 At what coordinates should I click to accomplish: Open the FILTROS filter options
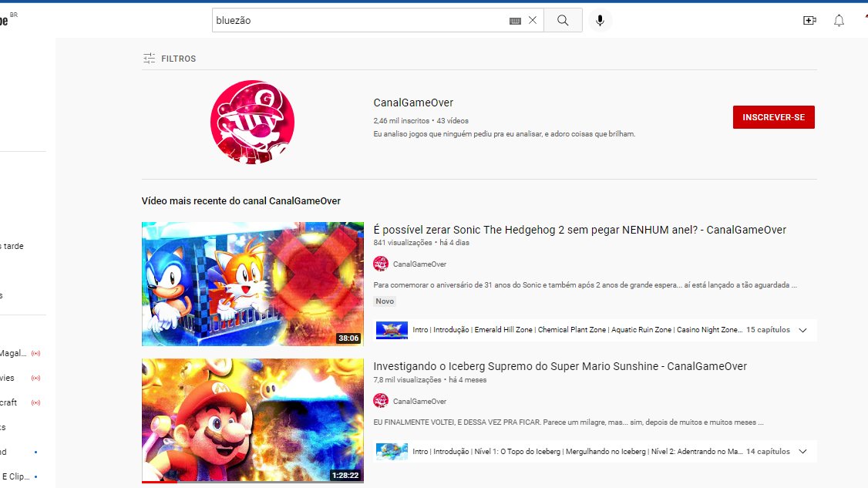[170, 58]
